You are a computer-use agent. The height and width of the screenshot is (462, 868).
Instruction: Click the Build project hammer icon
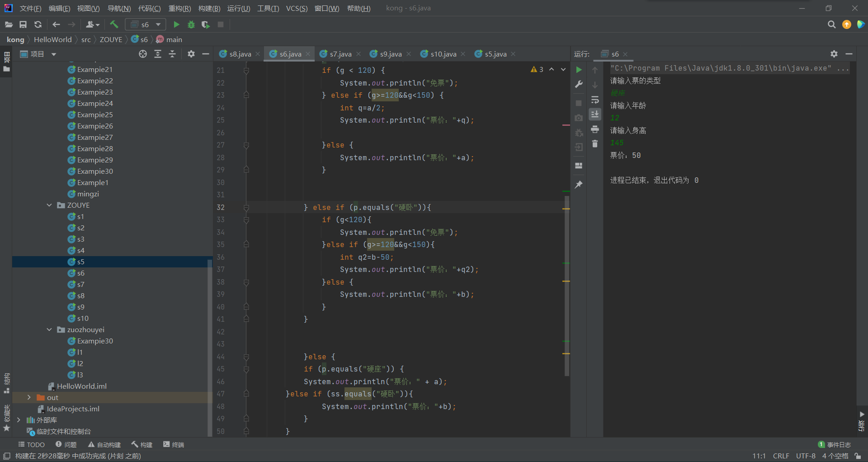[114, 24]
